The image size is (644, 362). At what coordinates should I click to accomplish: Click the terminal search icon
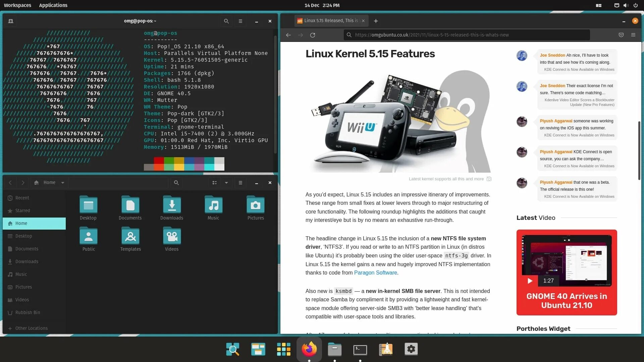(x=226, y=21)
